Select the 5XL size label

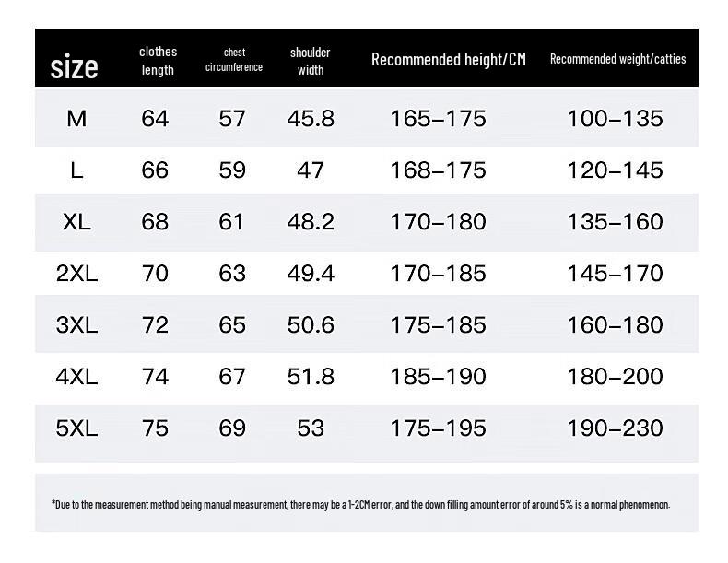coord(76,428)
